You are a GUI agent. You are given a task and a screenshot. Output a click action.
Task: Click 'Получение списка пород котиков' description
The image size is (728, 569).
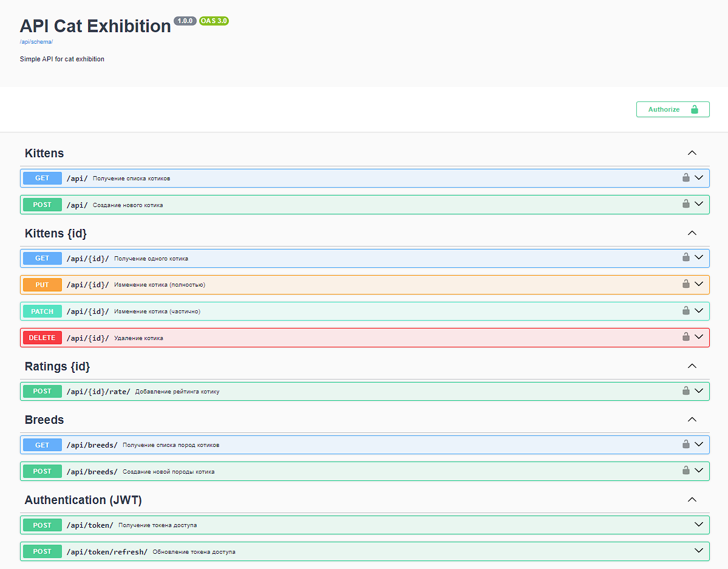(x=171, y=445)
